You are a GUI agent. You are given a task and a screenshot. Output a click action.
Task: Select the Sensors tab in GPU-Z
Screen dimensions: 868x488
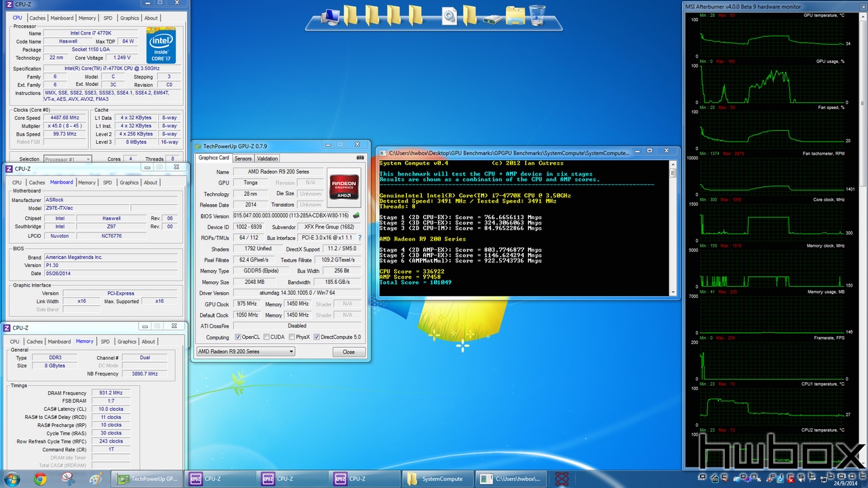[x=243, y=159]
